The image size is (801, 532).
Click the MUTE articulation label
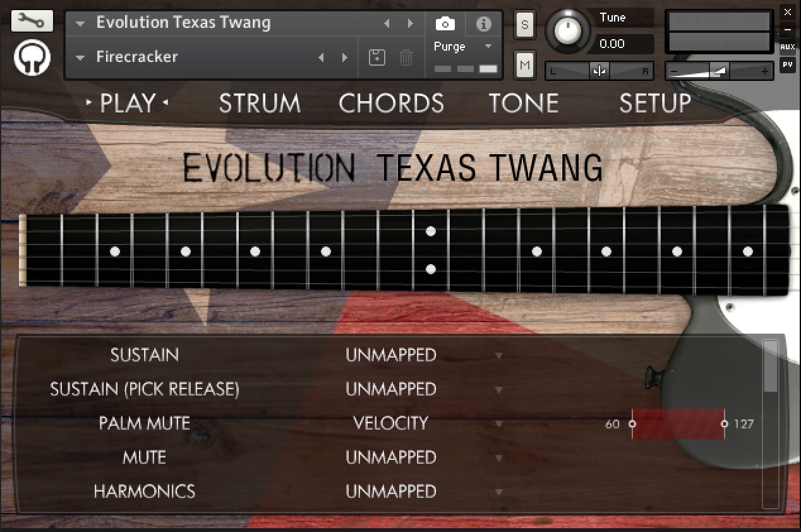tap(145, 457)
